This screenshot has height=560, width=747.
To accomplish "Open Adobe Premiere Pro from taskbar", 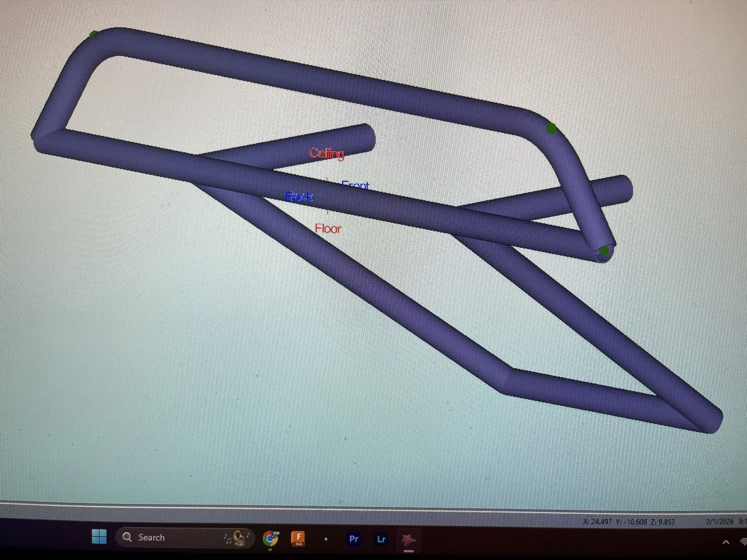I will [353, 539].
